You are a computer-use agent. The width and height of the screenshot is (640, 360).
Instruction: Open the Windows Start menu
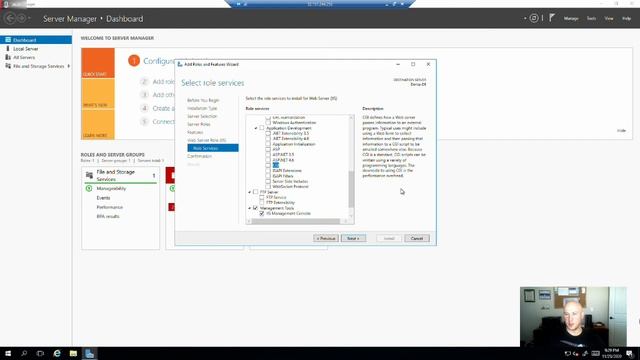pyautogui.click(x=8, y=353)
